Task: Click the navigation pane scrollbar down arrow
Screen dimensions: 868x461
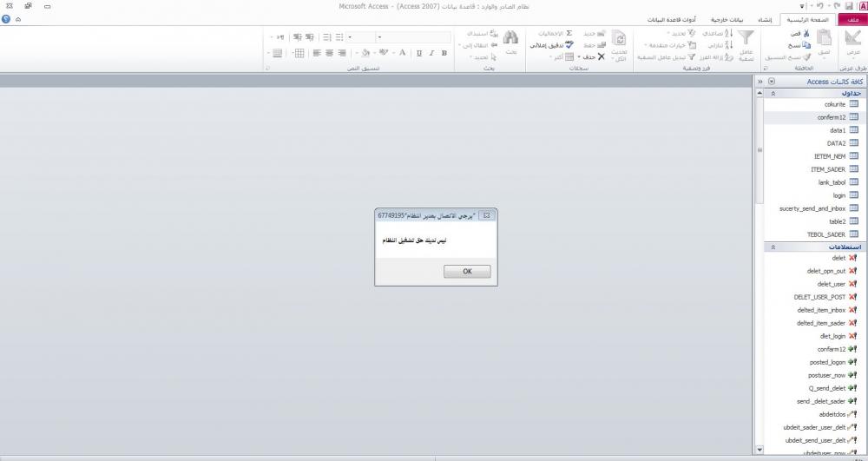Action: pos(759,450)
